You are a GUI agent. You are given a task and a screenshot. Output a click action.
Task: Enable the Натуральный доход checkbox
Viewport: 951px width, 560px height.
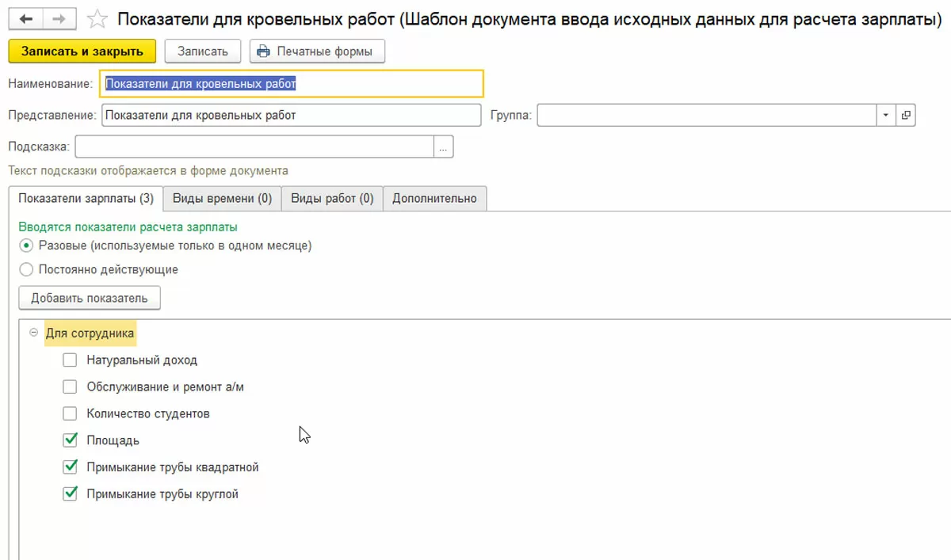(71, 360)
